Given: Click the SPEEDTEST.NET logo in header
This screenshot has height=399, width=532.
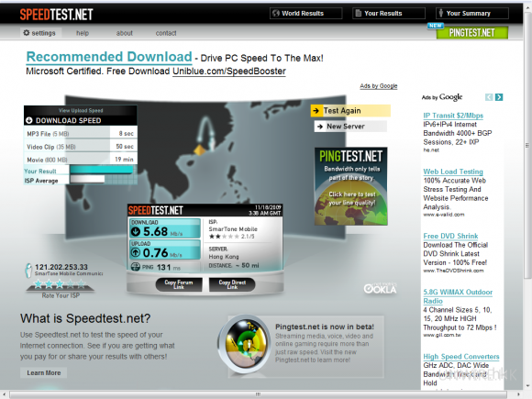Looking at the screenshot, I should pyautogui.click(x=56, y=15).
